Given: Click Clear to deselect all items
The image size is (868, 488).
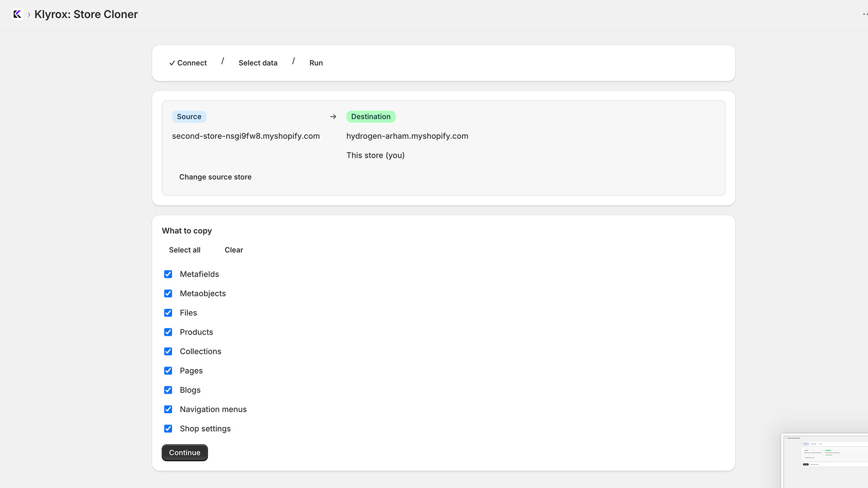Looking at the screenshot, I should pos(234,250).
